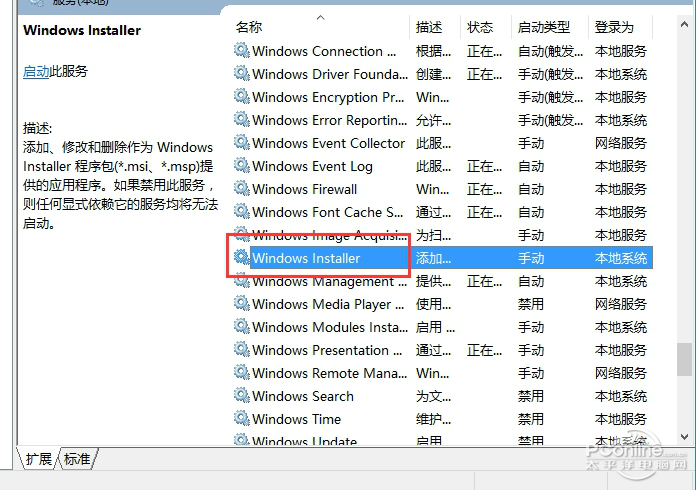Select Windows Error Reporting service name
Image resolution: width=696 pixels, height=490 pixels.
pos(329,121)
